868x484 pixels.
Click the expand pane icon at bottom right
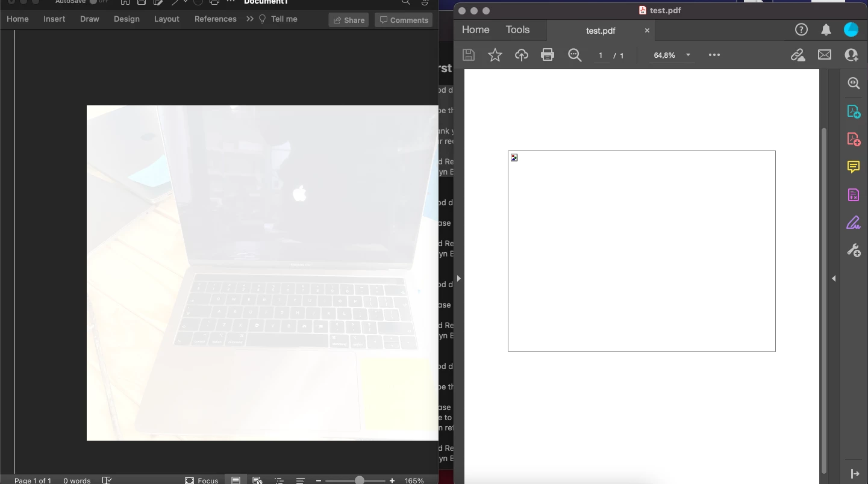(855, 474)
